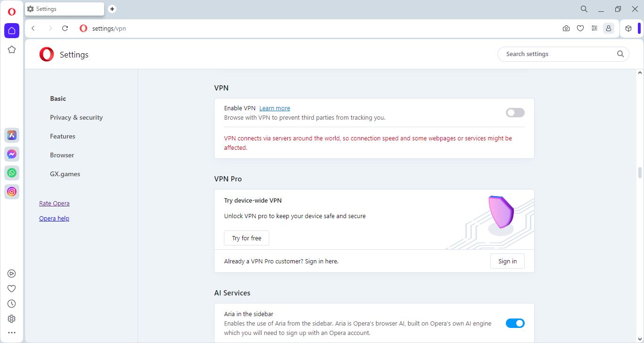Open the Player icon in the sidebar
The image size is (644, 343).
coord(12,274)
